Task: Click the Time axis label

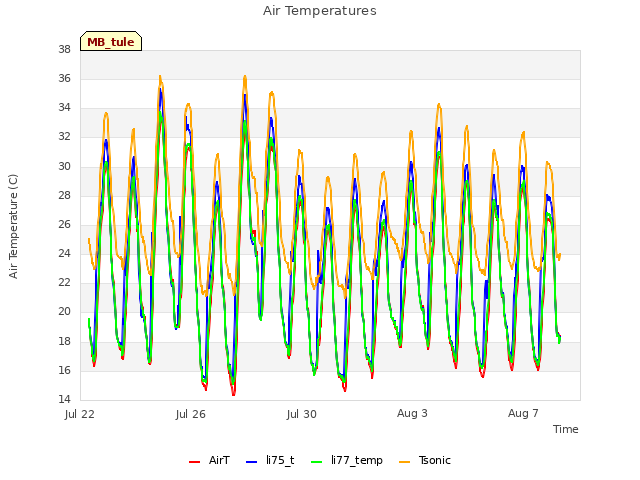Action: [566, 429]
